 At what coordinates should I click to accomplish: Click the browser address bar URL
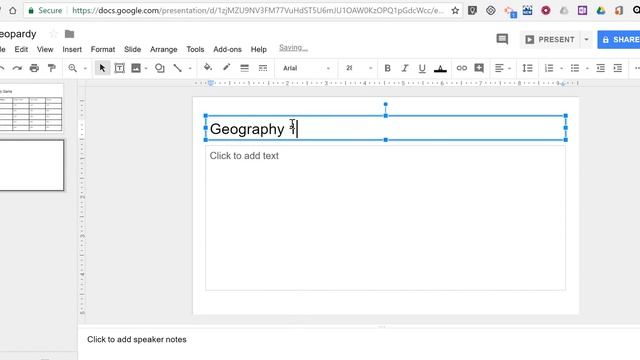[x=258, y=11]
